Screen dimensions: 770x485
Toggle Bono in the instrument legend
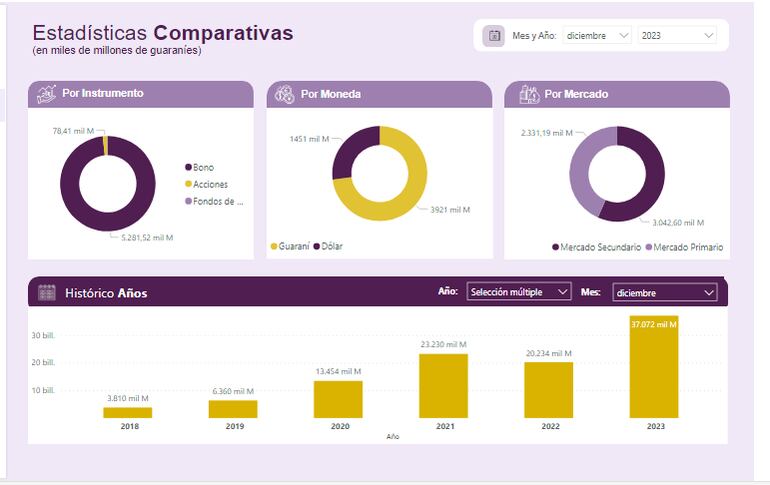click(x=203, y=168)
